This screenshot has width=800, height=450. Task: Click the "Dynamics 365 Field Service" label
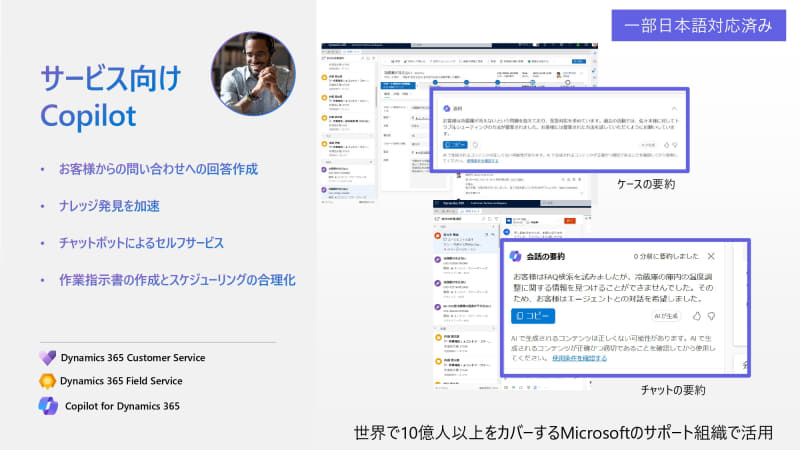[x=121, y=381]
